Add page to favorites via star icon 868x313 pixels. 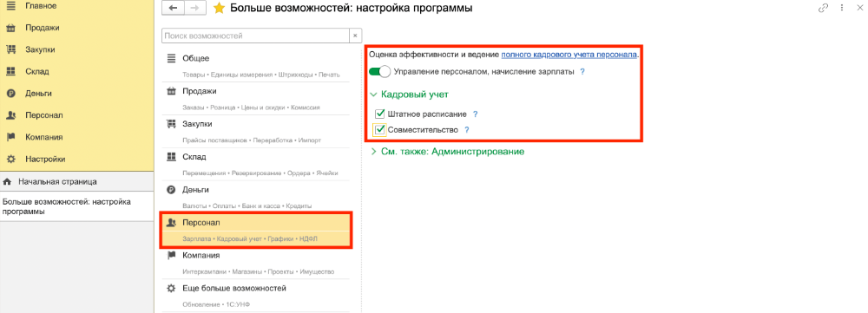pos(220,9)
